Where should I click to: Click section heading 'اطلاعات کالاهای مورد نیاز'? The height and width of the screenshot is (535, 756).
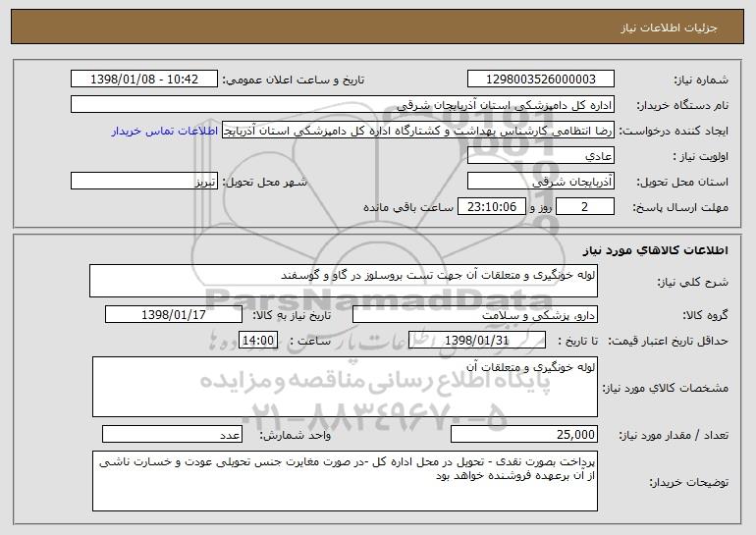[x=655, y=250]
